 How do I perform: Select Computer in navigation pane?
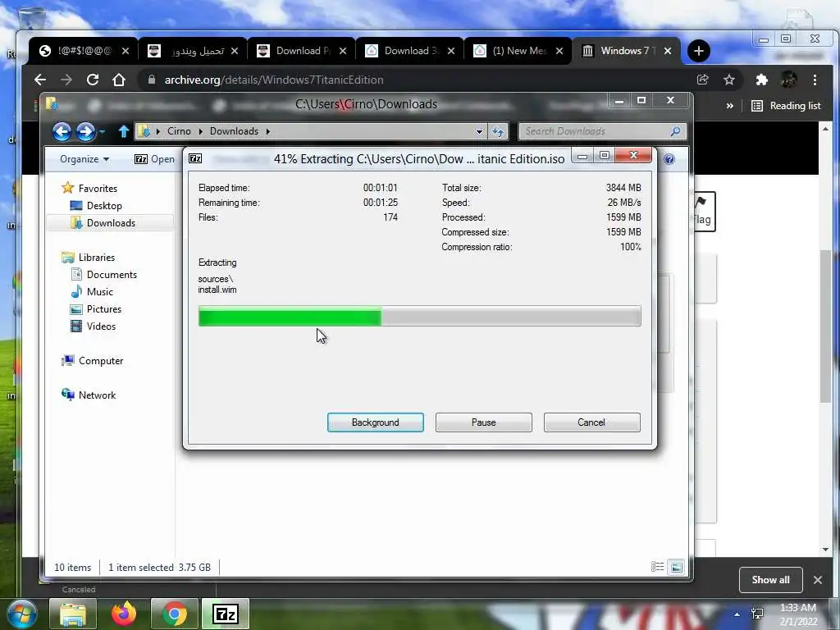click(101, 361)
